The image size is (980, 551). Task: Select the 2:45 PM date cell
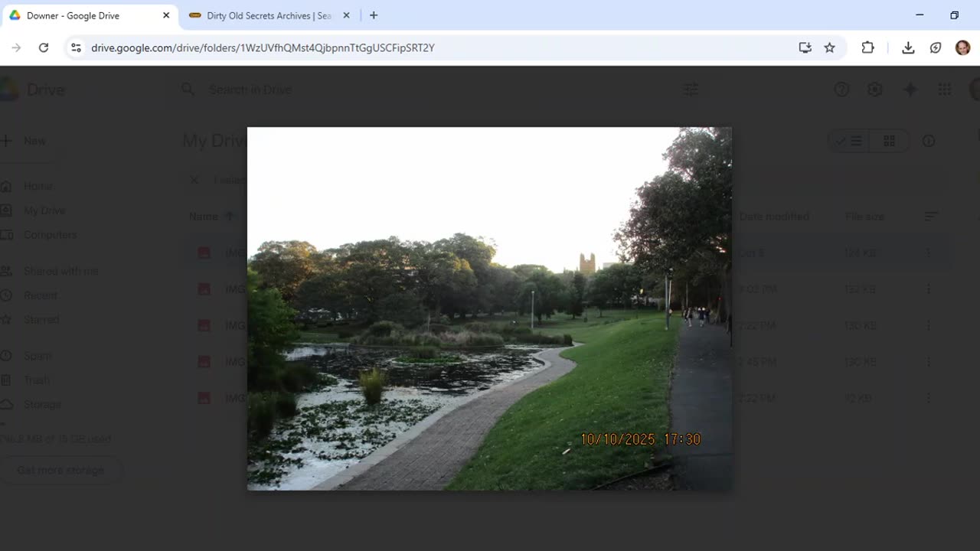click(x=756, y=362)
